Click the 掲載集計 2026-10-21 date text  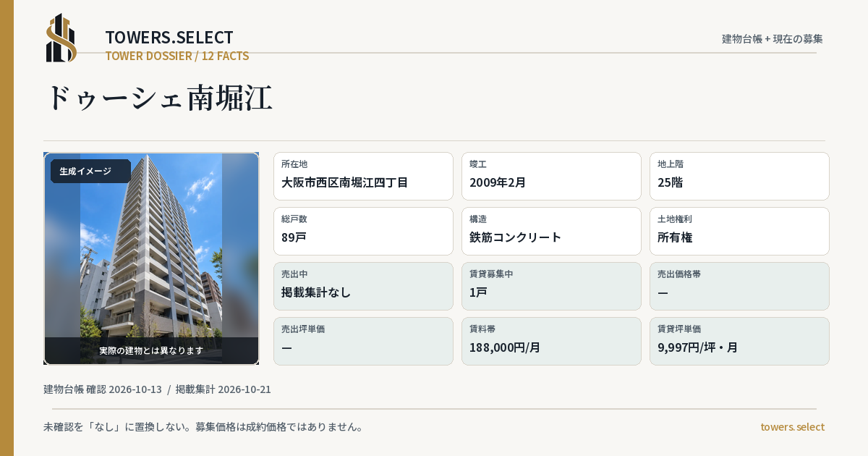(224, 389)
